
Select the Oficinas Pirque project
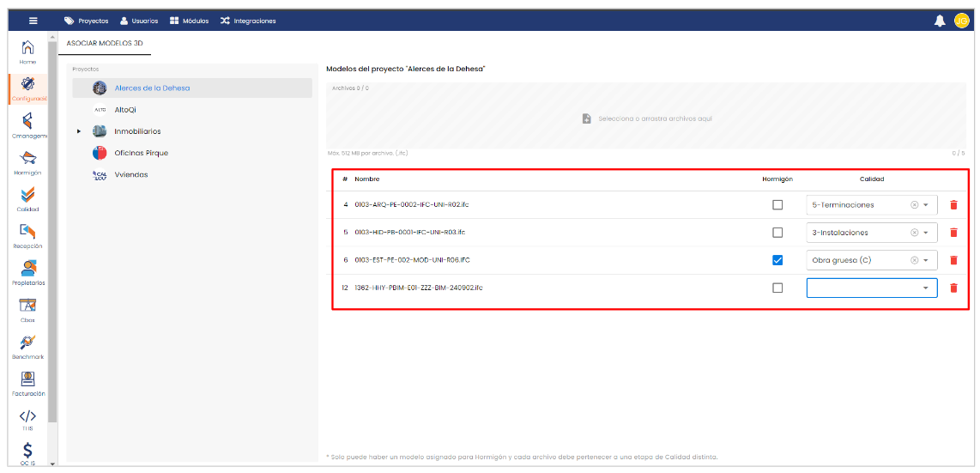point(141,153)
